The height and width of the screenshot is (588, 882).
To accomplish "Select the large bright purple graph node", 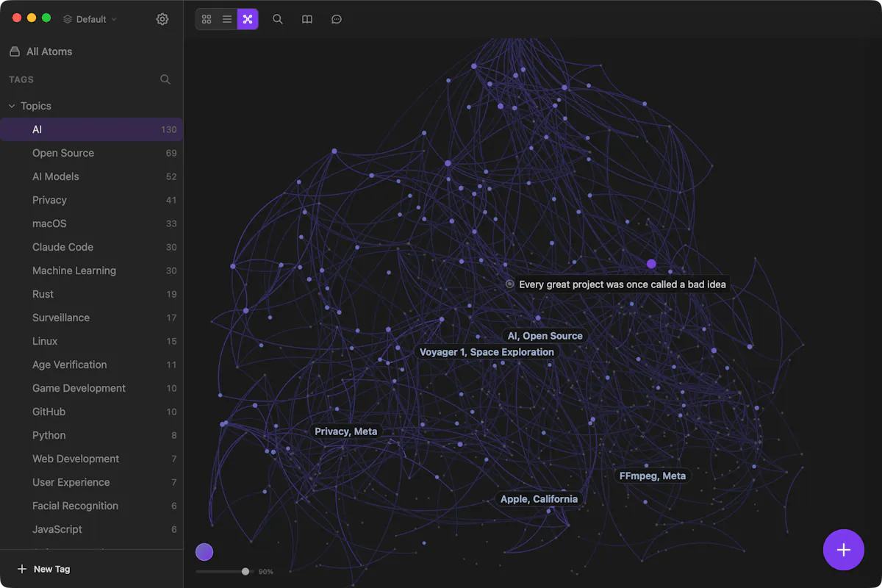I will (x=651, y=264).
